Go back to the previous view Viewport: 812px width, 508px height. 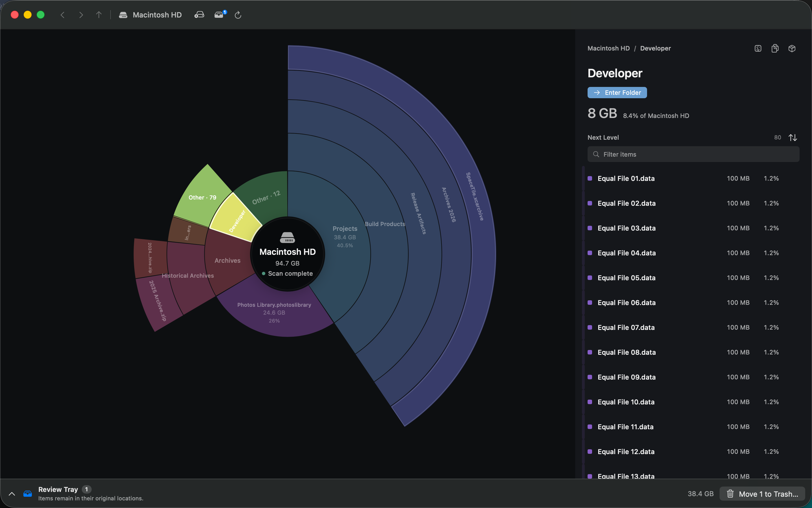point(62,15)
